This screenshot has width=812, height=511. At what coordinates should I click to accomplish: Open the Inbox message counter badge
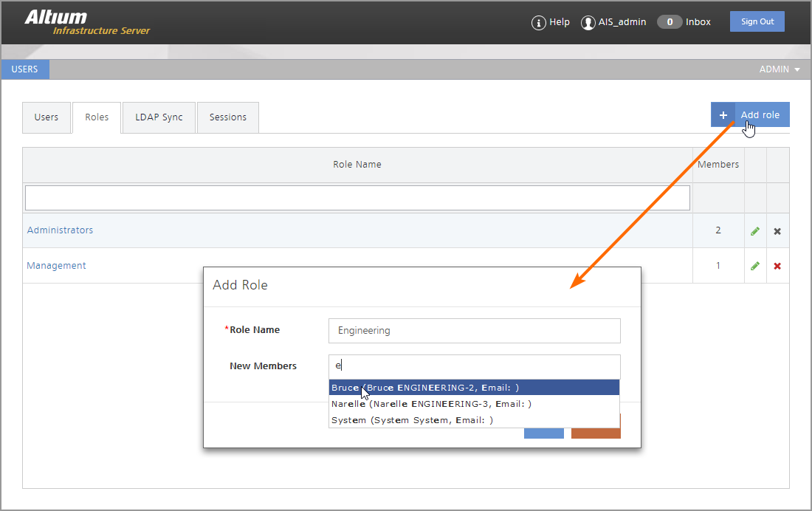[x=670, y=22]
